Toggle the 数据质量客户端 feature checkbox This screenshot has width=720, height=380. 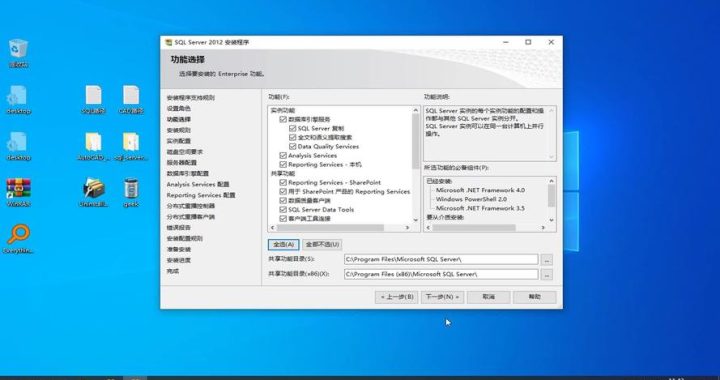[283, 201]
